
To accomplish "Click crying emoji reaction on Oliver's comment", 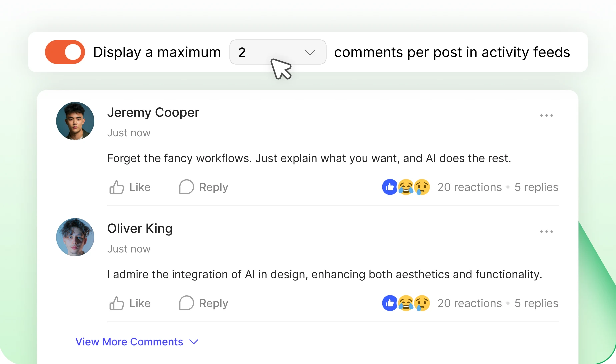I will coord(422,303).
